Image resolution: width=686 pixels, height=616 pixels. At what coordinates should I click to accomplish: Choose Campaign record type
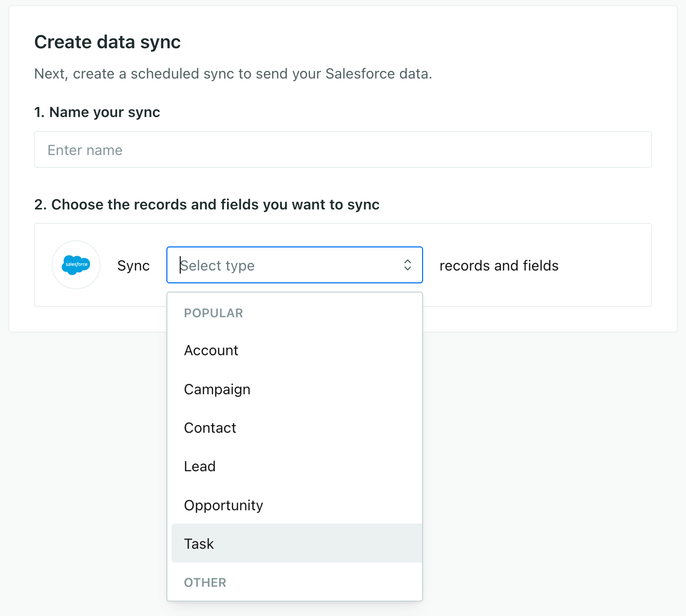click(297, 389)
